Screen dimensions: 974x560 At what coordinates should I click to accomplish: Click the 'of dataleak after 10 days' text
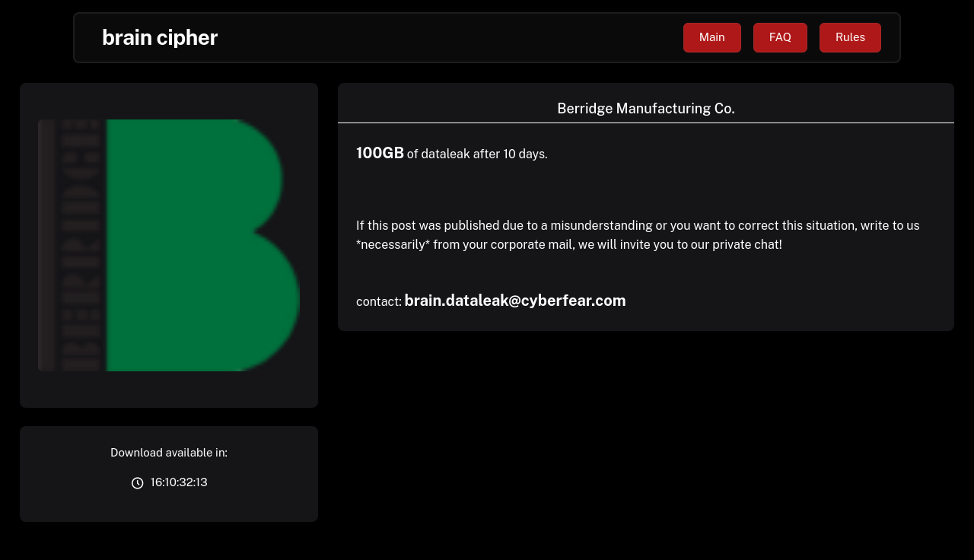[477, 154]
